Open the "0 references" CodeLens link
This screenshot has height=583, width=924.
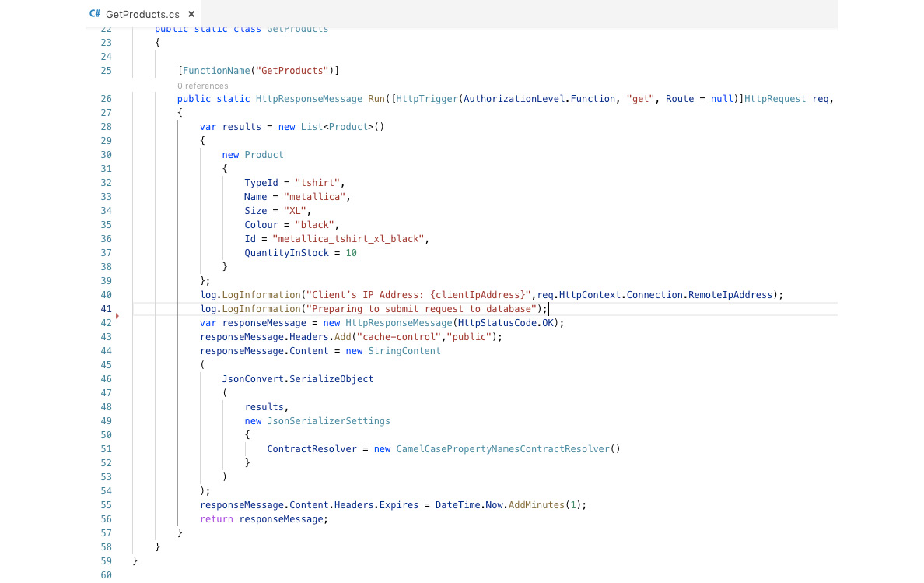203,86
